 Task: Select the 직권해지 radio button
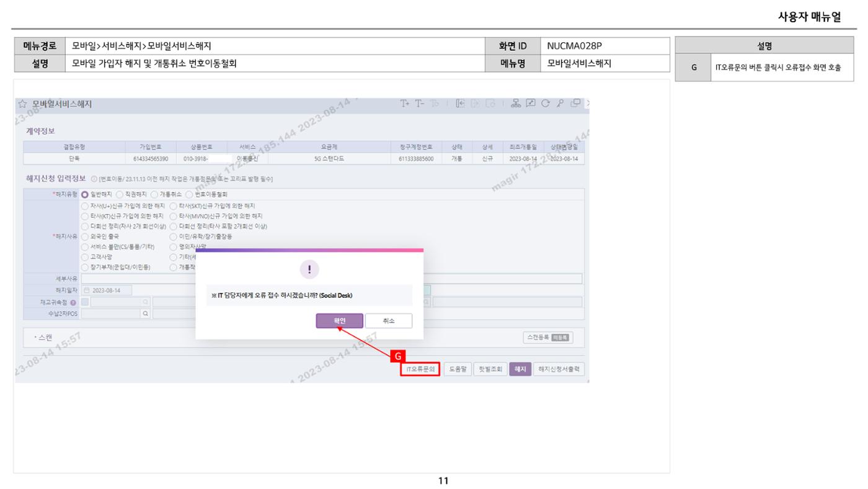pyautogui.click(x=120, y=194)
